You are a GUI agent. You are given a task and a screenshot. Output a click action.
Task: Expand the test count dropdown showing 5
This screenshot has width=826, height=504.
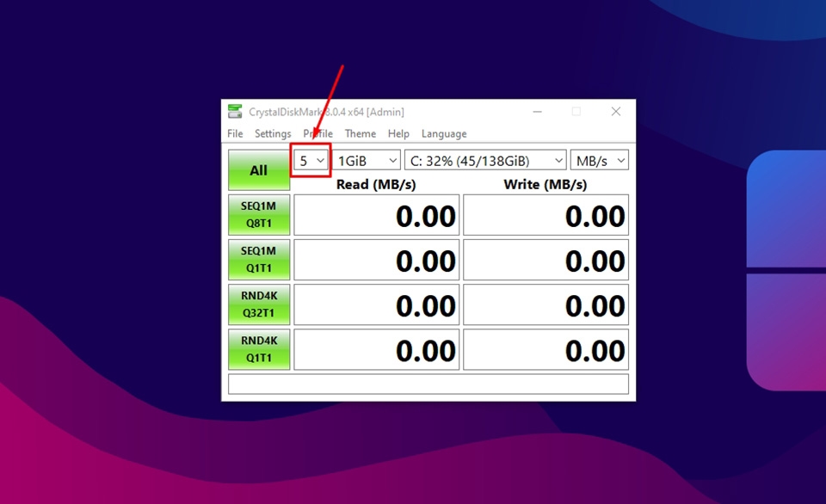pos(311,161)
